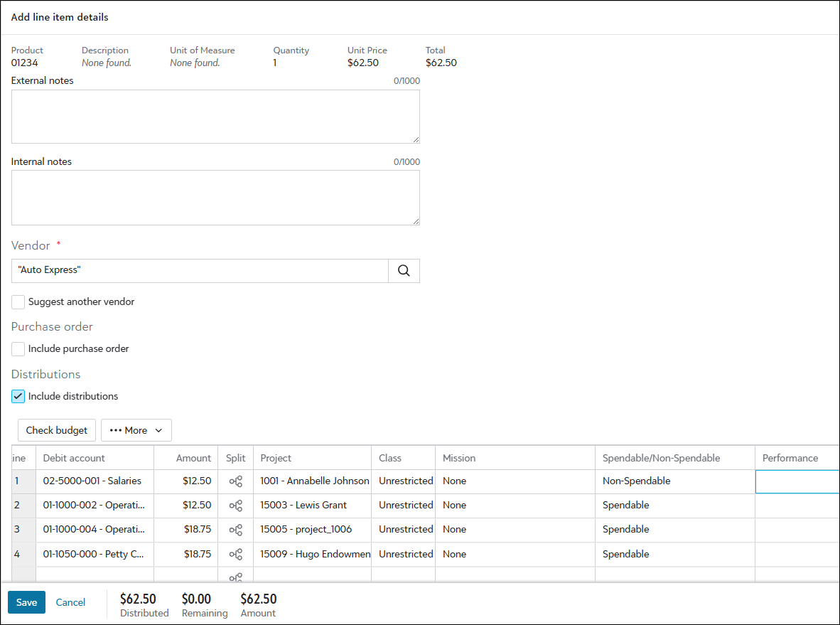Open split icon on line 2
The image size is (840, 625).
point(235,506)
